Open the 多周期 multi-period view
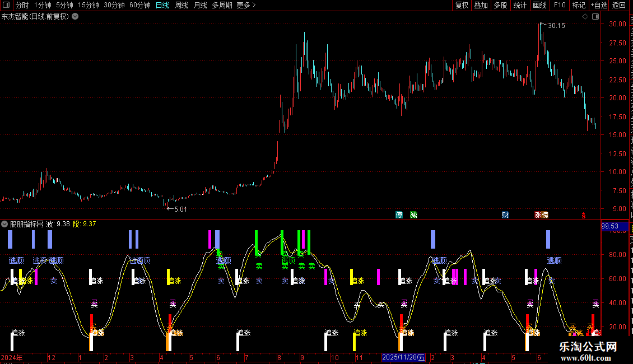This screenshot has height=364, width=633. pos(222,5)
